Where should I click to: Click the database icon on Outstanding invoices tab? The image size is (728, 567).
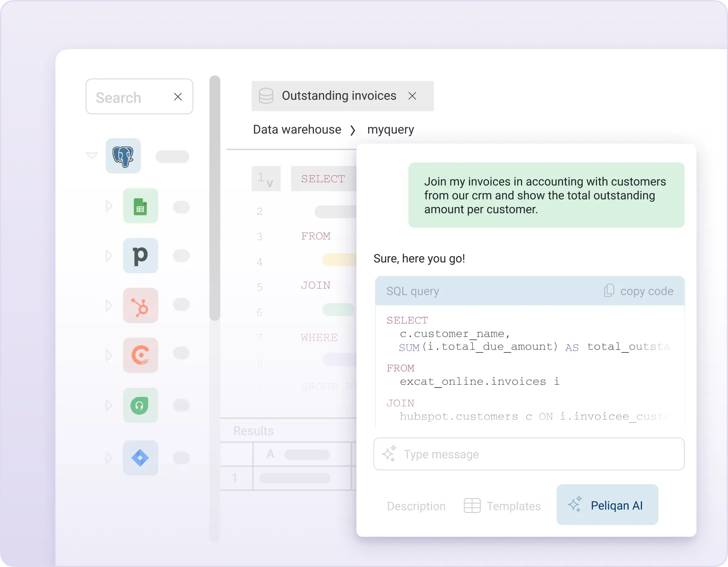point(266,96)
